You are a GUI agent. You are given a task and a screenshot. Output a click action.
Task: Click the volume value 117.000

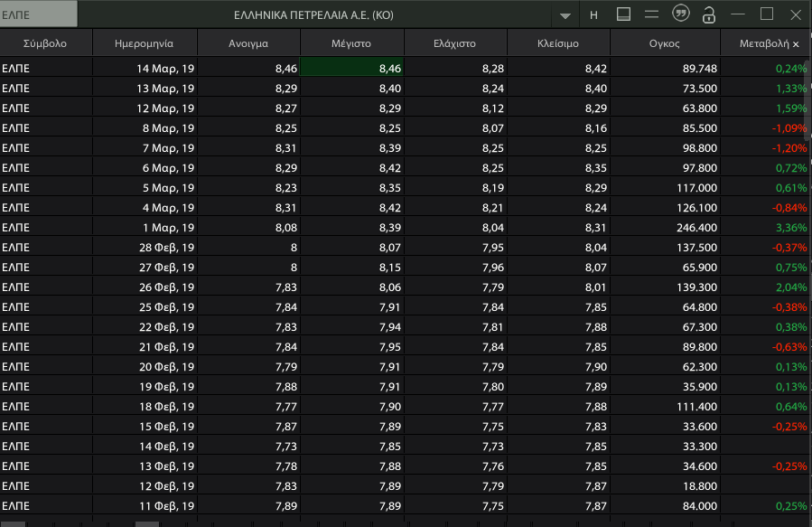696,188
